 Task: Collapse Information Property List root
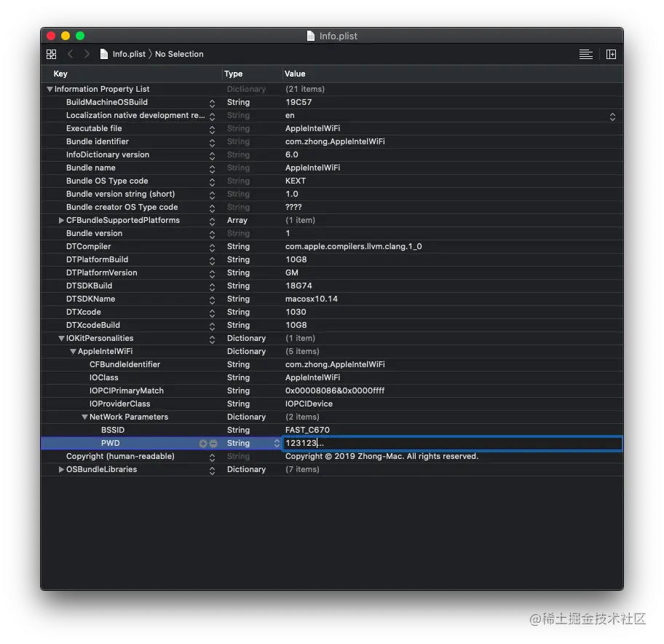(x=50, y=90)
